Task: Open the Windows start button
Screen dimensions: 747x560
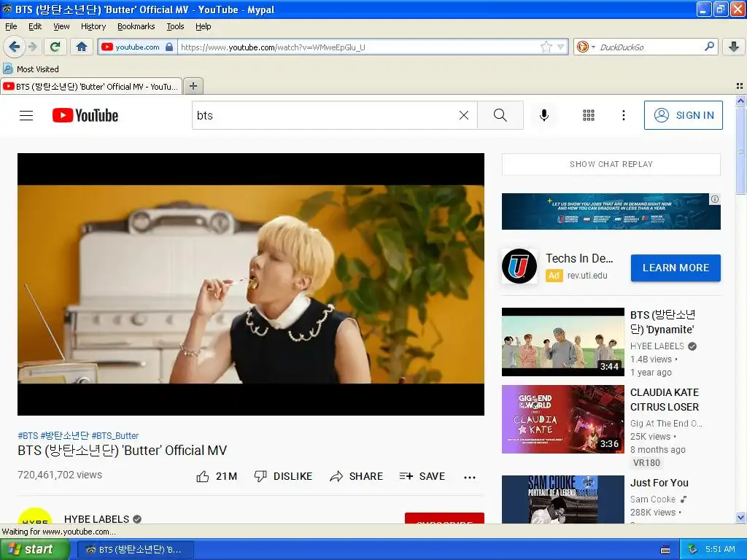Action: (35, 549)
